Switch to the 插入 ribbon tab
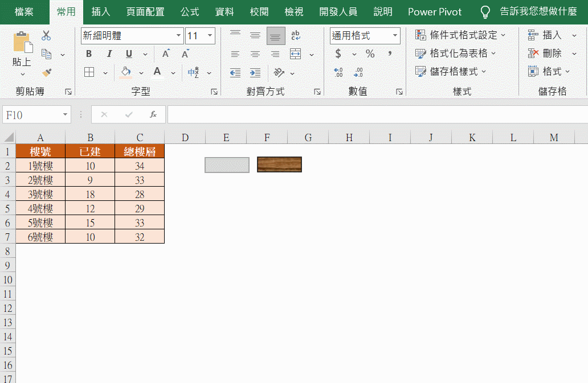Viewport: 588px width, 383px height. click(x=101, y=12)
